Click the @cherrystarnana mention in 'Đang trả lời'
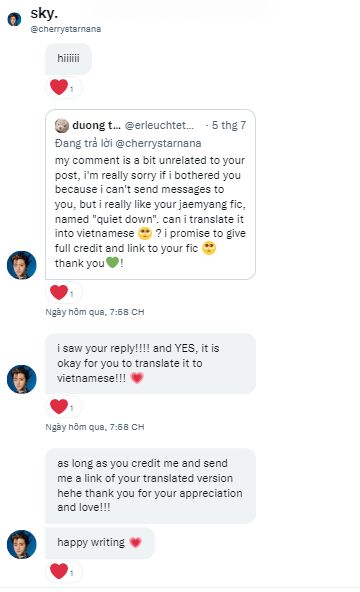 pos(158,143)
